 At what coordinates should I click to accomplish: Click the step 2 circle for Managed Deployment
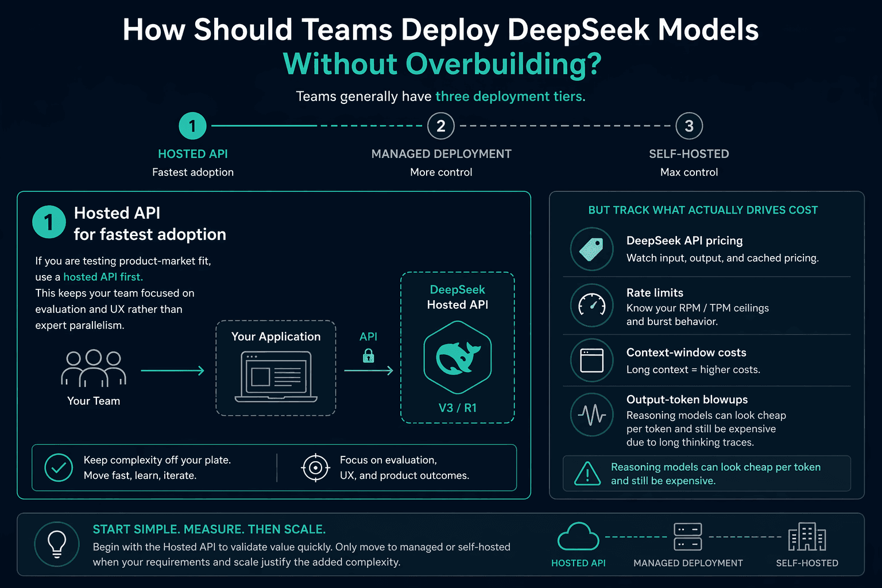(x=441, y=126)
